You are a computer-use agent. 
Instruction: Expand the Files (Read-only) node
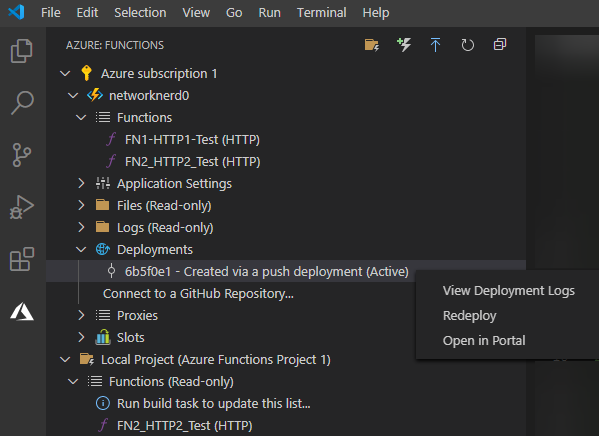pyautogui.click(x=81, y=205)
